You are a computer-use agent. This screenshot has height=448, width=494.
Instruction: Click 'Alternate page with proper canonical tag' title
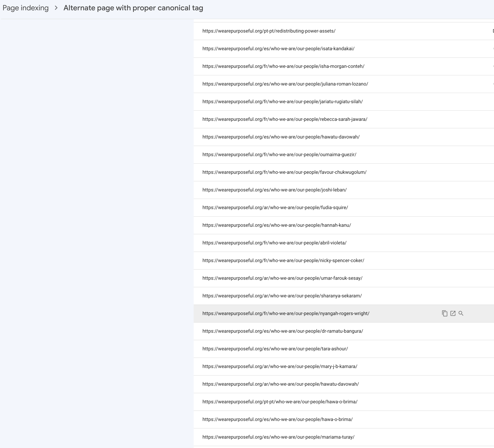coord(133,8)
